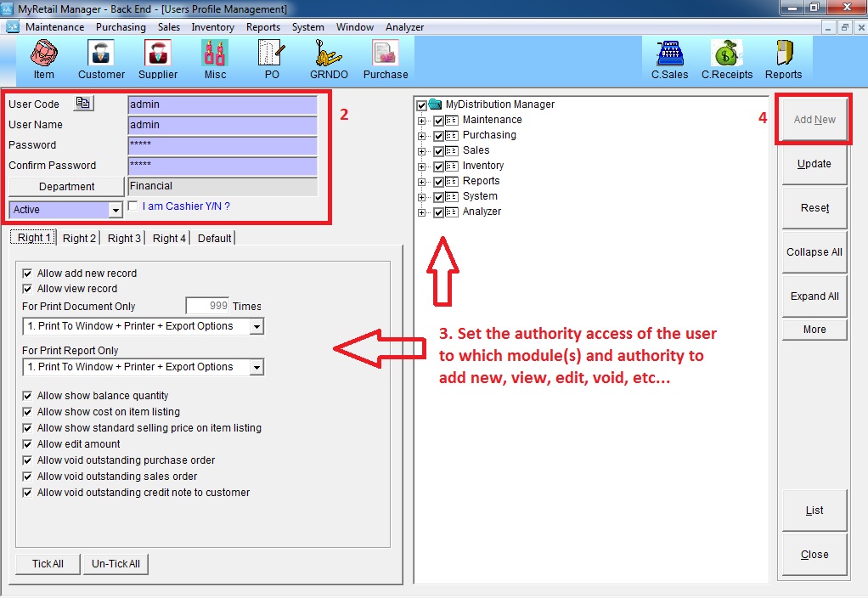
Task: Launch the C.Sales cash register icon
Action: (669, 56)
